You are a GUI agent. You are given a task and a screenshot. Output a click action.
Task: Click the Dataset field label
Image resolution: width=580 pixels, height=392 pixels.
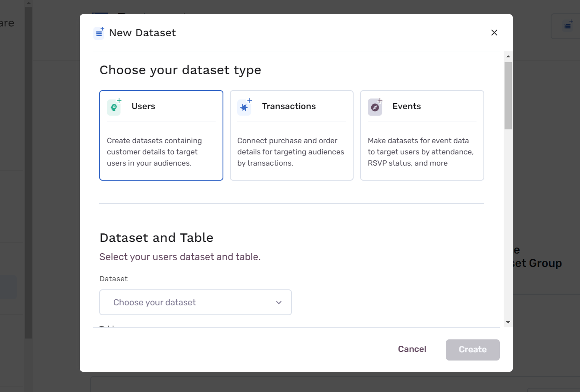[113, 279]
